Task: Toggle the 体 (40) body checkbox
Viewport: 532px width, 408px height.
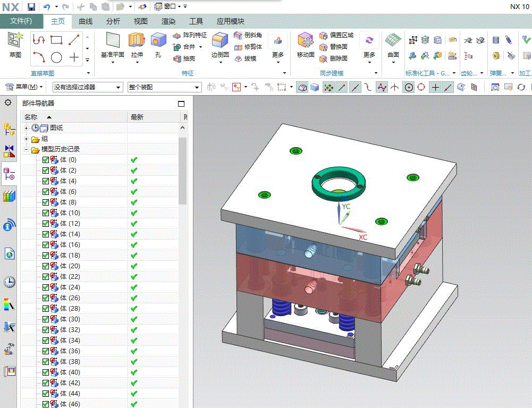Action: [46, 372]
